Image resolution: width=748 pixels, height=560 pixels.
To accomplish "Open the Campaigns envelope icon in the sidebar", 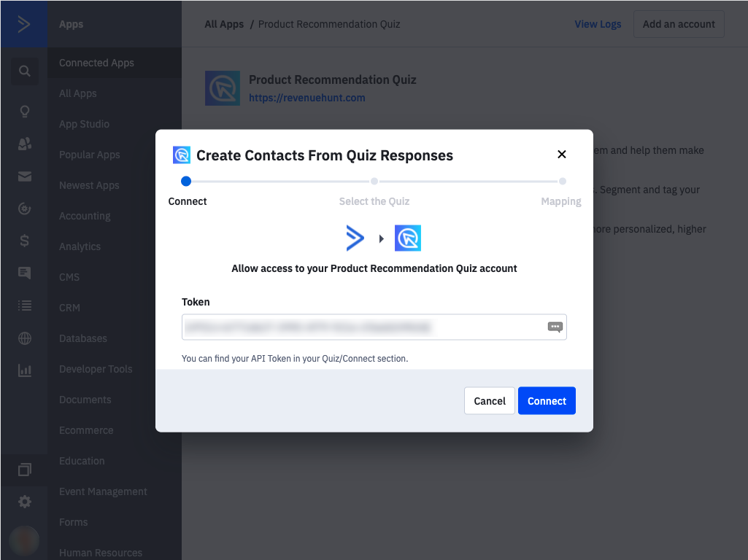I will tap(24, 176).
